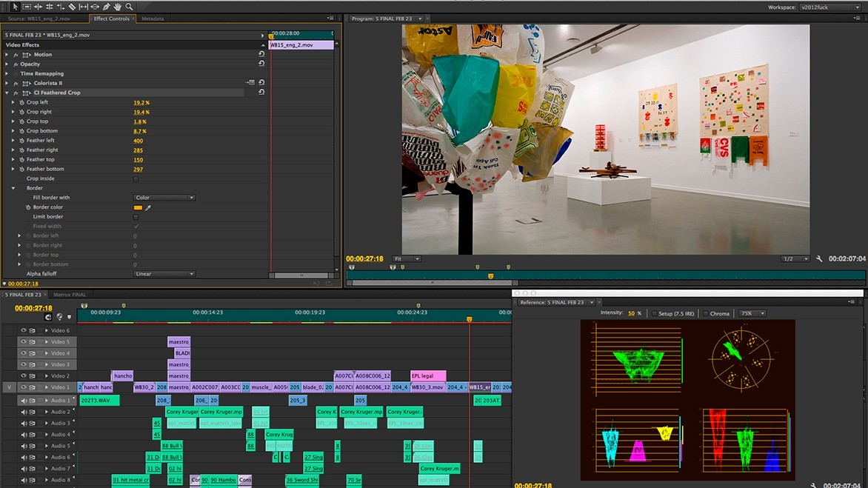Select the Slide tool

[x=95, y=7]
